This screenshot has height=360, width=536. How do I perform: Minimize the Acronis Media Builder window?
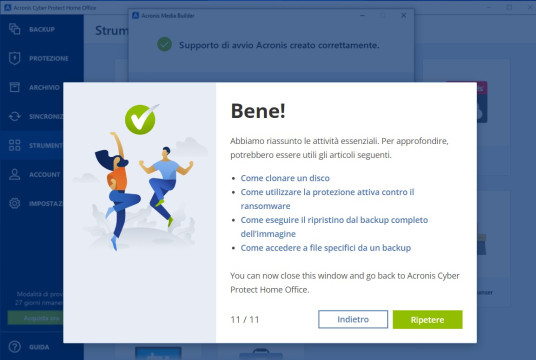tap(362, 15)
